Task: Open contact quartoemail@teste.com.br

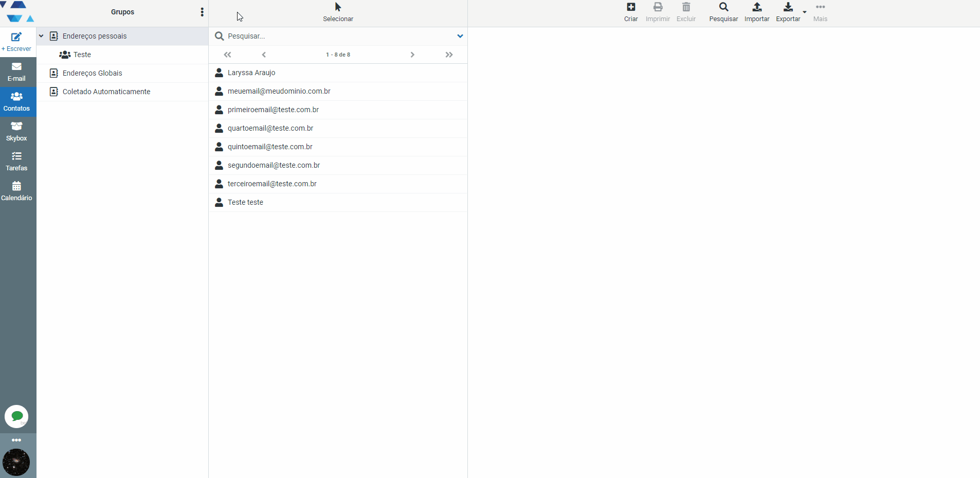Action: pyautogui.click(x=338, y=128)
